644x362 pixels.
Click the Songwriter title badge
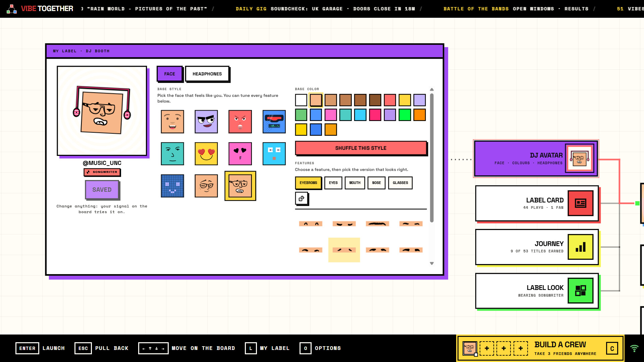coord(102,172)
